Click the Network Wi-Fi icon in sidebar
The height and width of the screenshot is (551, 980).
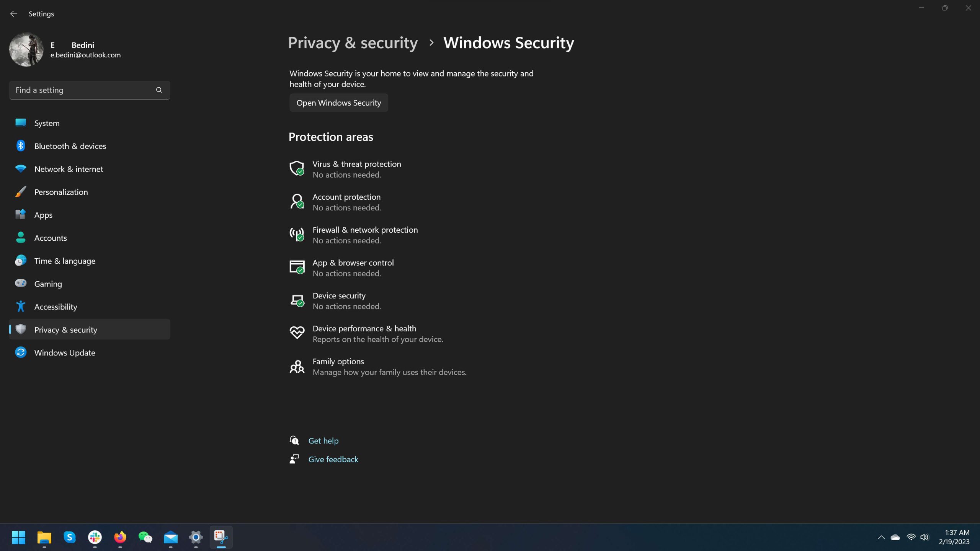pos(21,168)
